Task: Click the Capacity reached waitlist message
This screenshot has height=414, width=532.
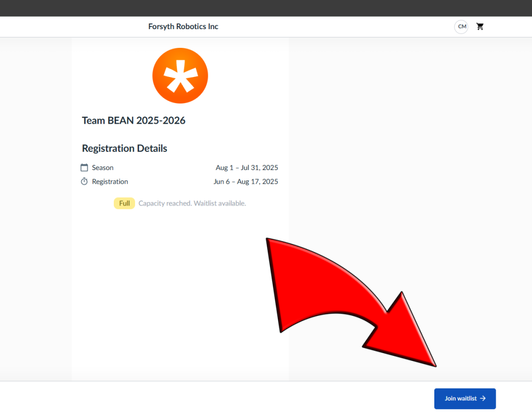Action: [192, 203]
